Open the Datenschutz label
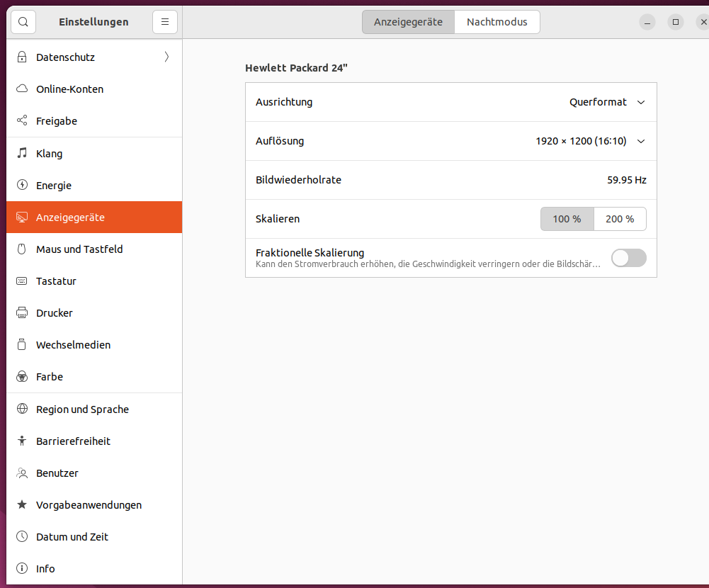The width and height of the screenshot is (709, 588). pyautogui.click(x=66, y=57)
